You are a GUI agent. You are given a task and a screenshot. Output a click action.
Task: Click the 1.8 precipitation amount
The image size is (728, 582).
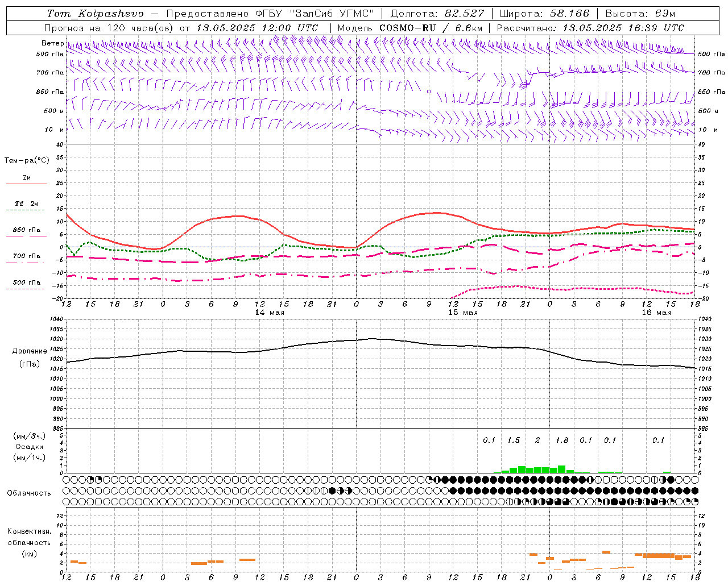(x=562, y=440)
